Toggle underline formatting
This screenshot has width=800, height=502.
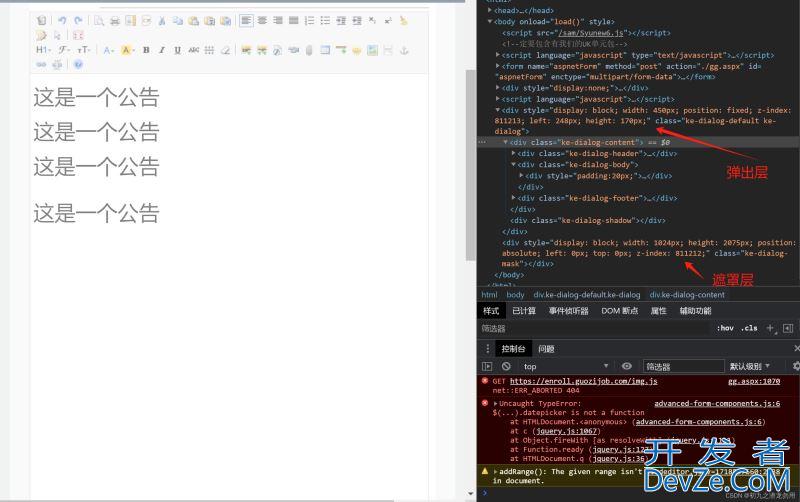click(x=178, y=50)
